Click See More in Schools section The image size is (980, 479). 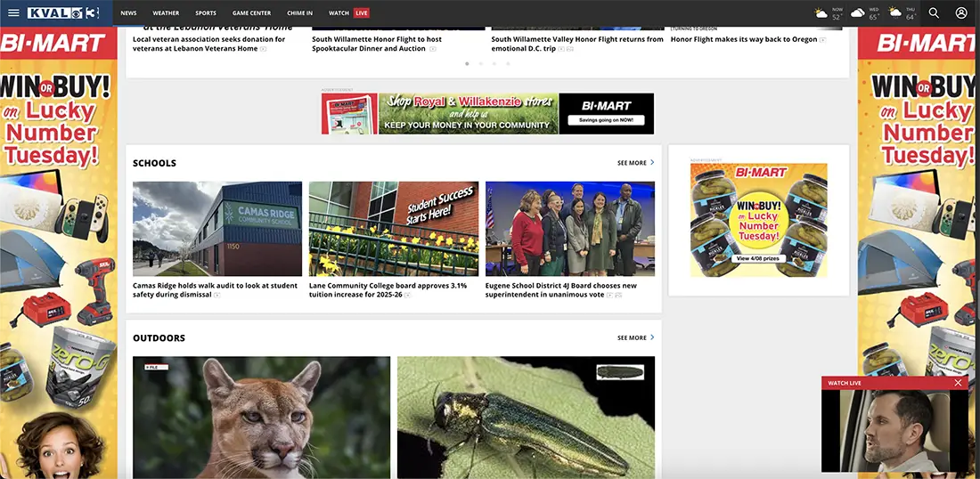click(x=632, y=163)
